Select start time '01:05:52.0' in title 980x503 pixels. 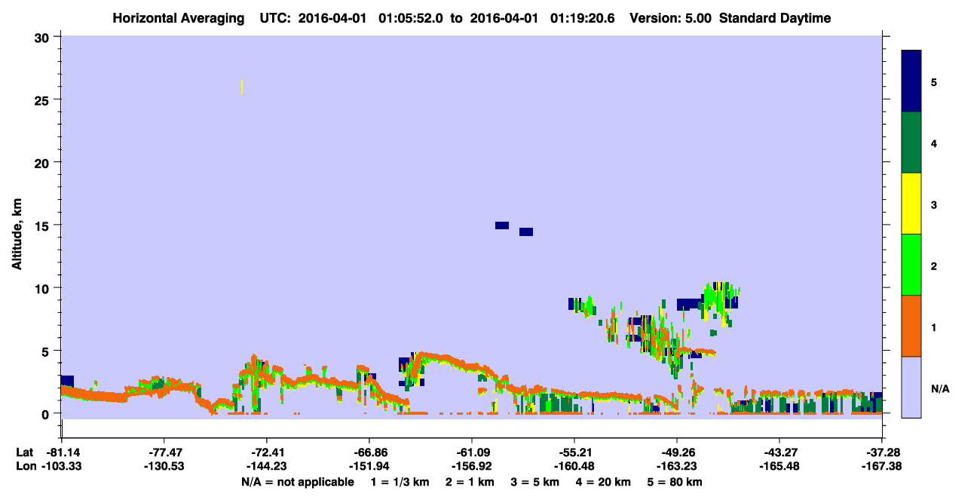tap(412, 18)
